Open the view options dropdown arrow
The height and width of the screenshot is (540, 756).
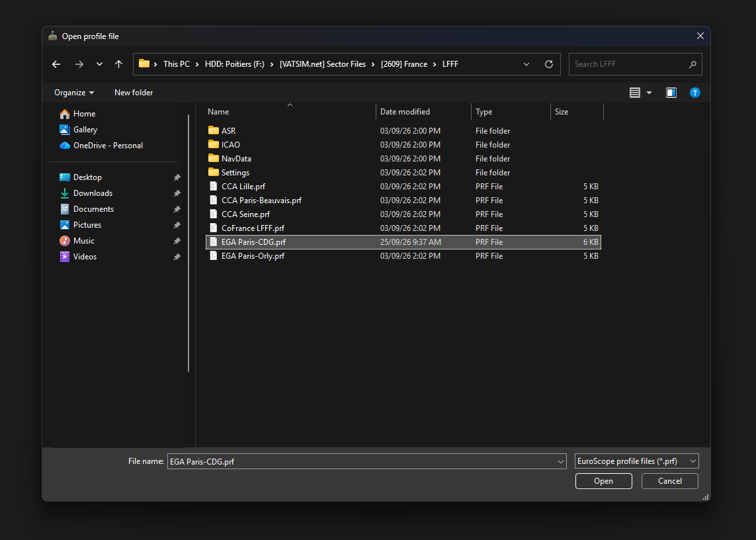point(649,93)
